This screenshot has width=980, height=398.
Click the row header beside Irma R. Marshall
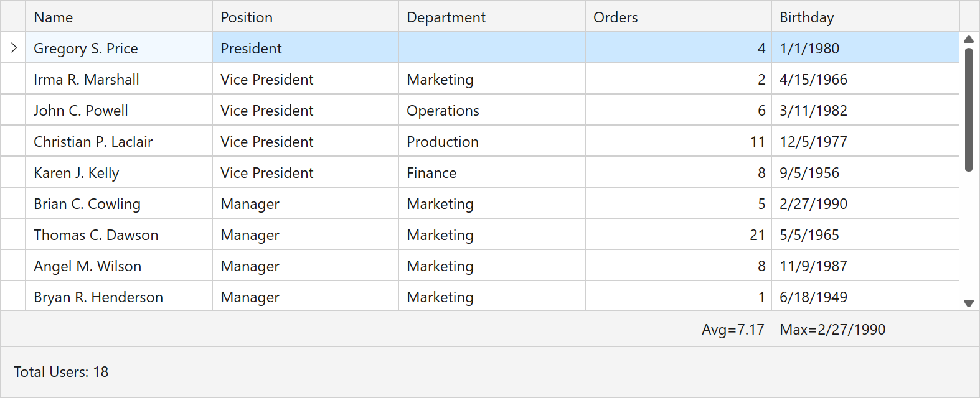[14, 80]
